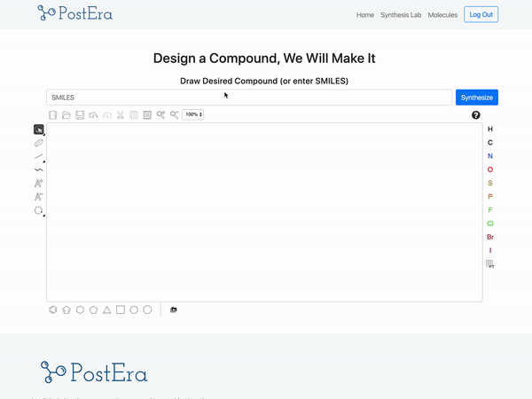Pick the Sulfur atom S
The height and width of the screenshot is (399, 532).
(x=490, y=183)
